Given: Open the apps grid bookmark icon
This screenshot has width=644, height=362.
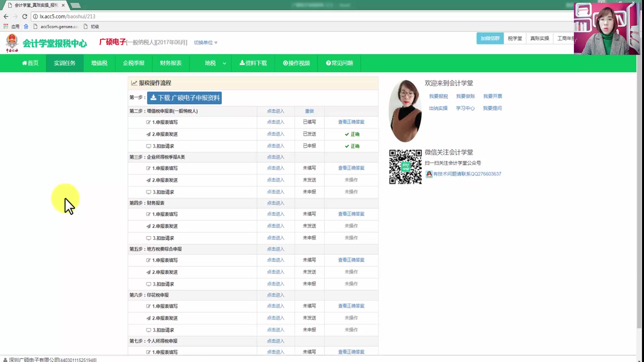Looking at the screenshot, I should 6,26.
